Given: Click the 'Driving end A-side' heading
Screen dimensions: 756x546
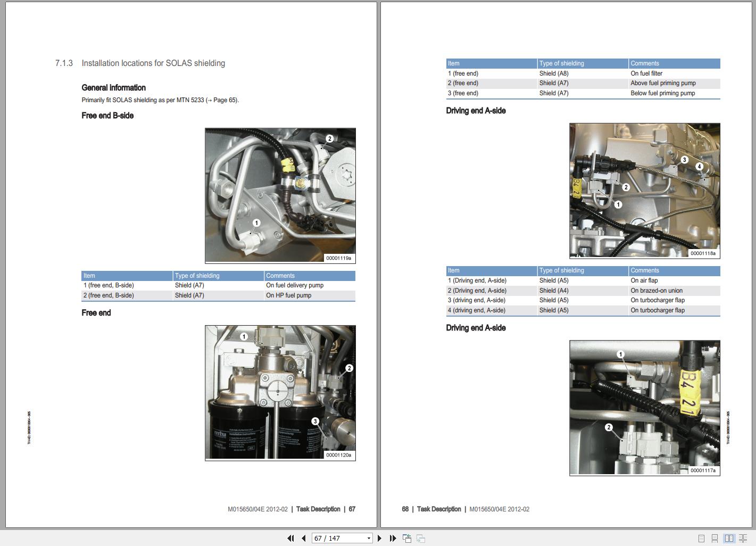Looking at the screenshot, I should 476,110.
